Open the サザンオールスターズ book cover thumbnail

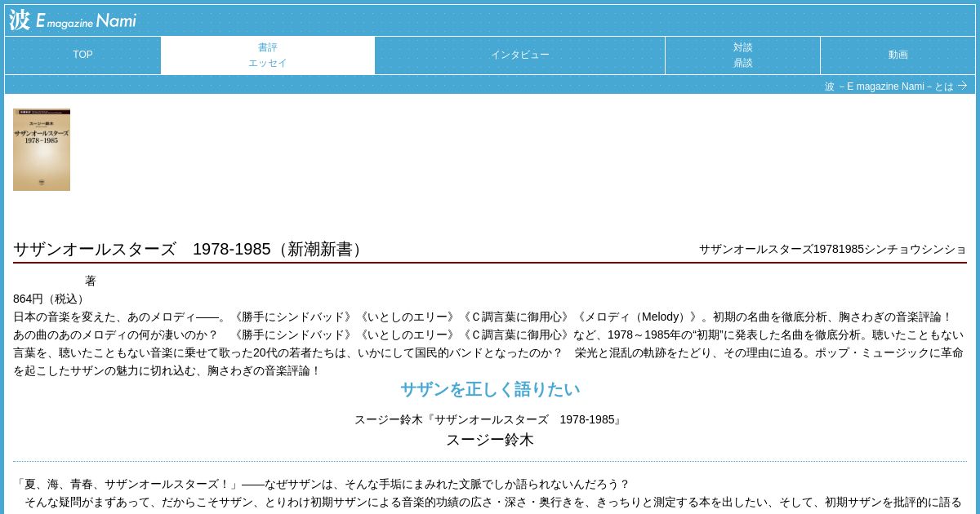[x=42, y=150]
